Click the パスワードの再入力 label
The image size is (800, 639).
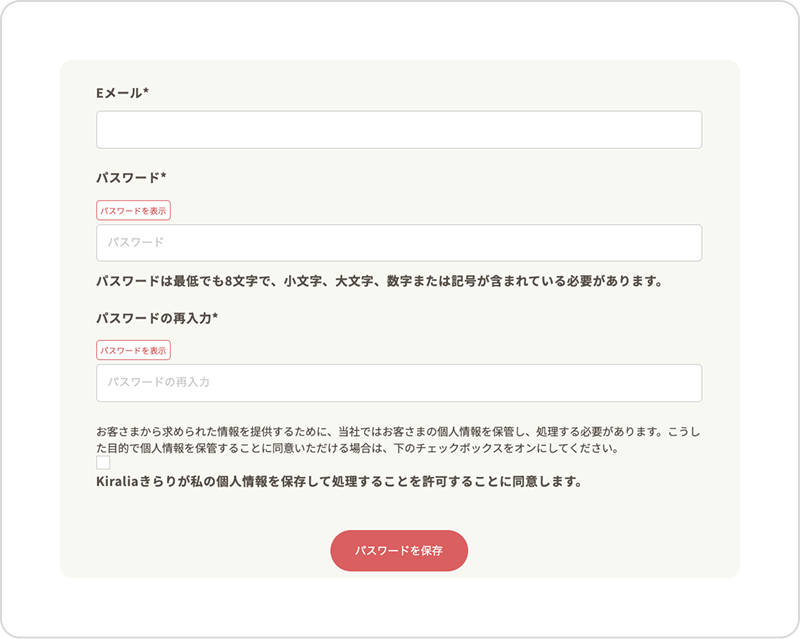click(157, 318)
